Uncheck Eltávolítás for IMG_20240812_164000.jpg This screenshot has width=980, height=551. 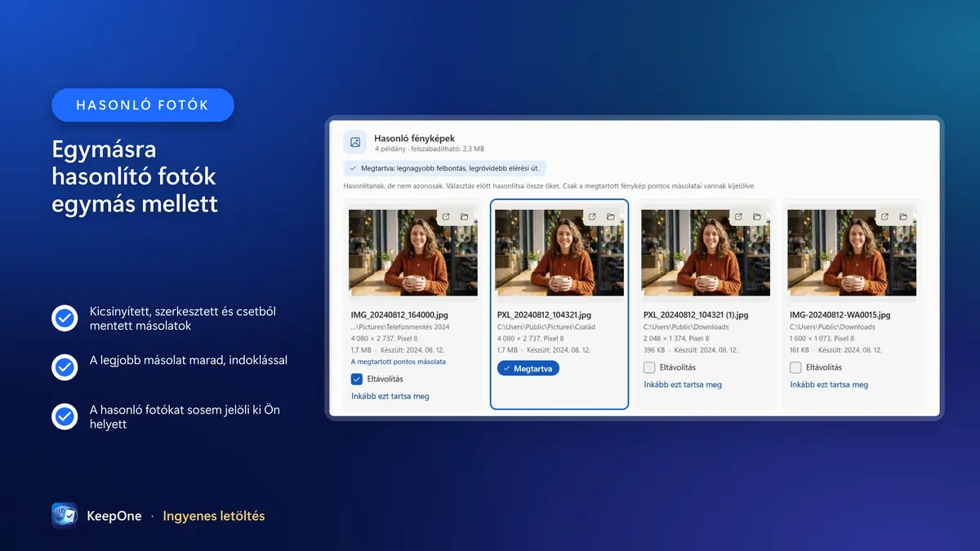(x=357, y=379)
